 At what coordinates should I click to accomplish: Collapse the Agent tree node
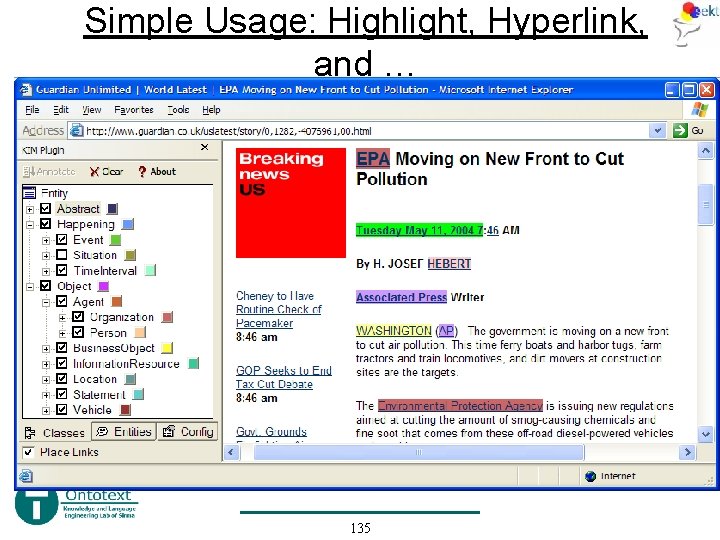[x=46, y=303]
